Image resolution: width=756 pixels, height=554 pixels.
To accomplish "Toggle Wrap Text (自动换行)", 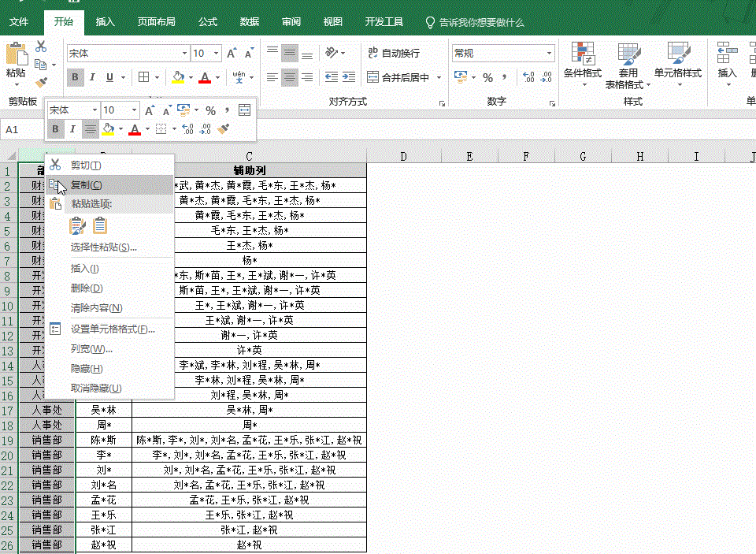I will 393,53.
